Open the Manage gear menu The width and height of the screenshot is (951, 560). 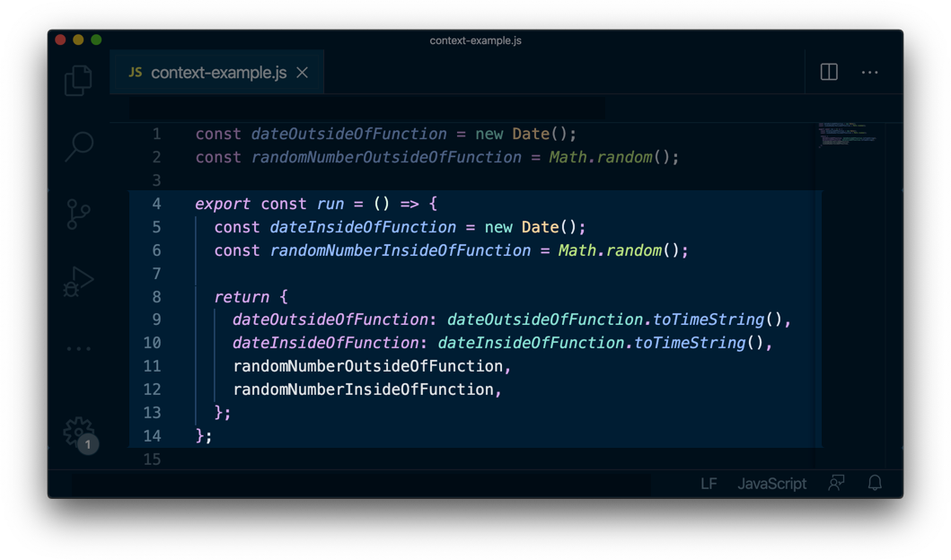(x=77, y=431)
